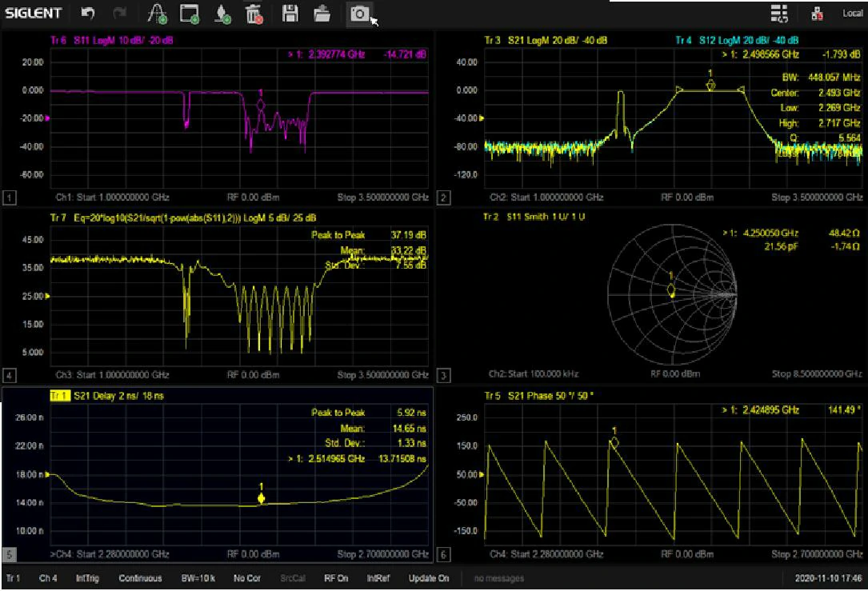
Task: Click the BW=10k status entry
Action: pos(198,578)
